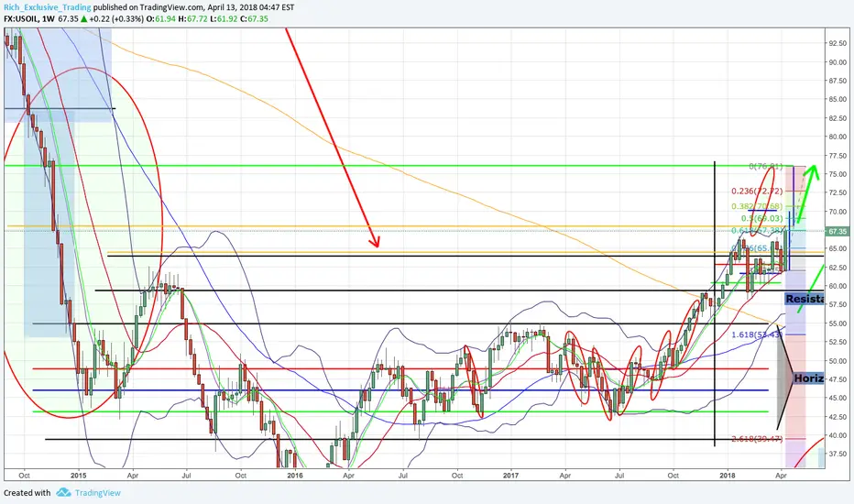
Task: Click the Apr label after 2018
Action: (x=781, y=475)
